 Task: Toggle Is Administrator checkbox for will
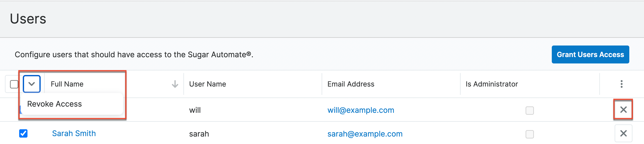coord(529,111)
